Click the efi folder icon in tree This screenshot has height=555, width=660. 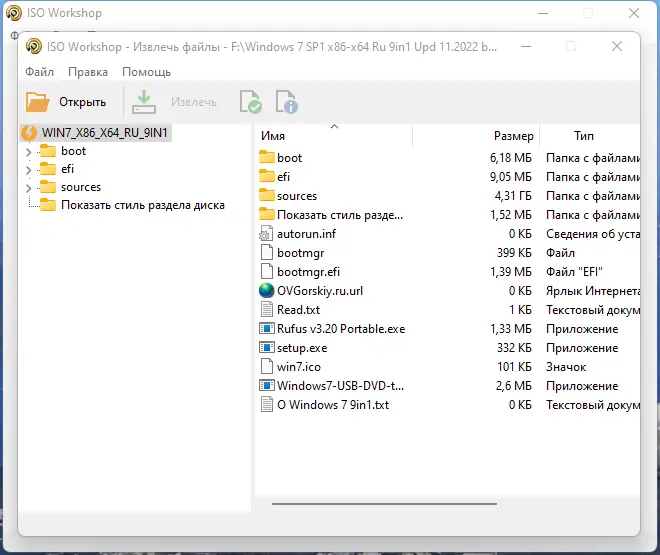tap(48, 169)
